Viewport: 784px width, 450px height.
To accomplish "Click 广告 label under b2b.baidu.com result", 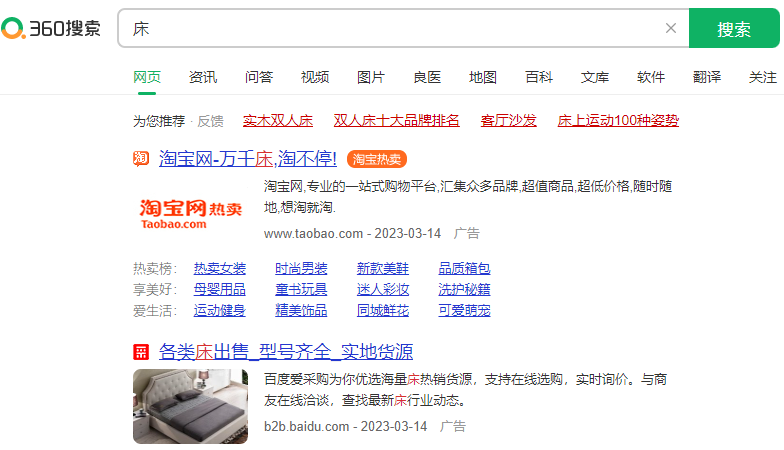I will tap(453, 426).
